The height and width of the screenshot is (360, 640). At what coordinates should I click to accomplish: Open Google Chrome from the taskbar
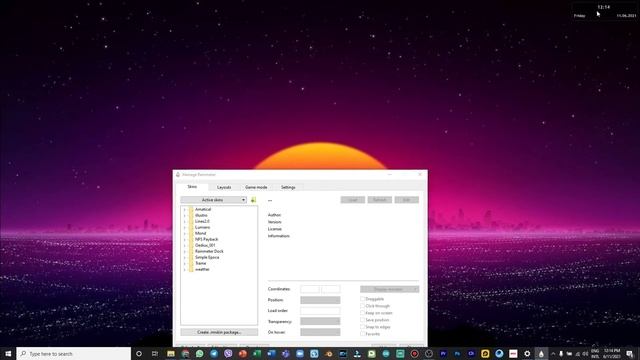[x=185, y=353]
